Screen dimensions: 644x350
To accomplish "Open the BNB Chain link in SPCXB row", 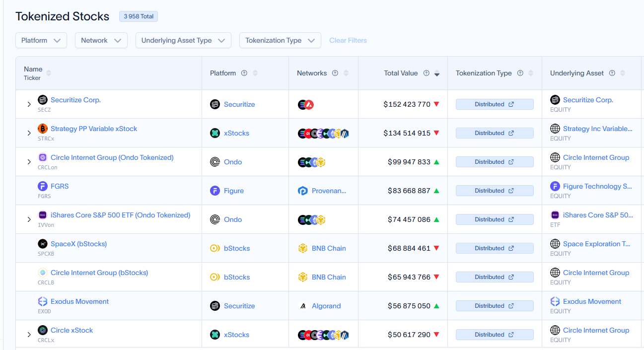I will (x=329, y=248).
